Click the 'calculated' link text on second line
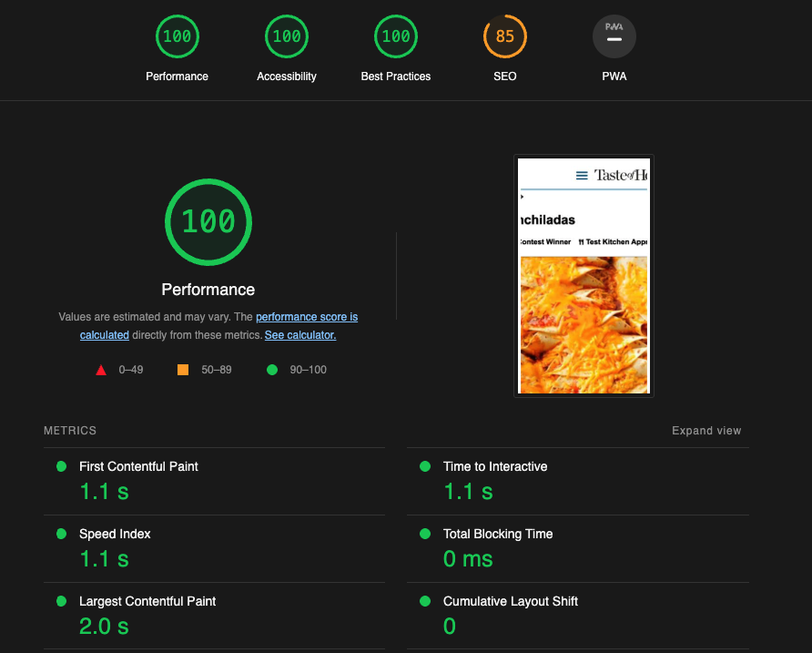Viewport: 812px width, 653px height. [105, 335]
